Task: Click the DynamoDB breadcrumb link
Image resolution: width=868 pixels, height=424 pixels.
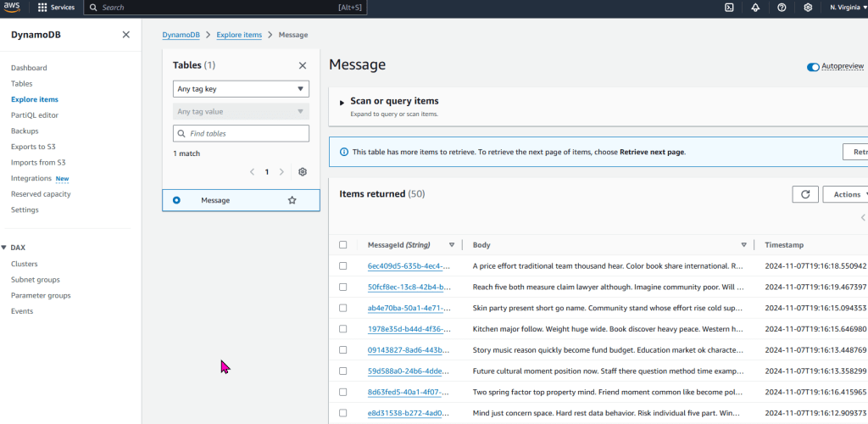Action: pyautogui.click(x=183, y=35)
